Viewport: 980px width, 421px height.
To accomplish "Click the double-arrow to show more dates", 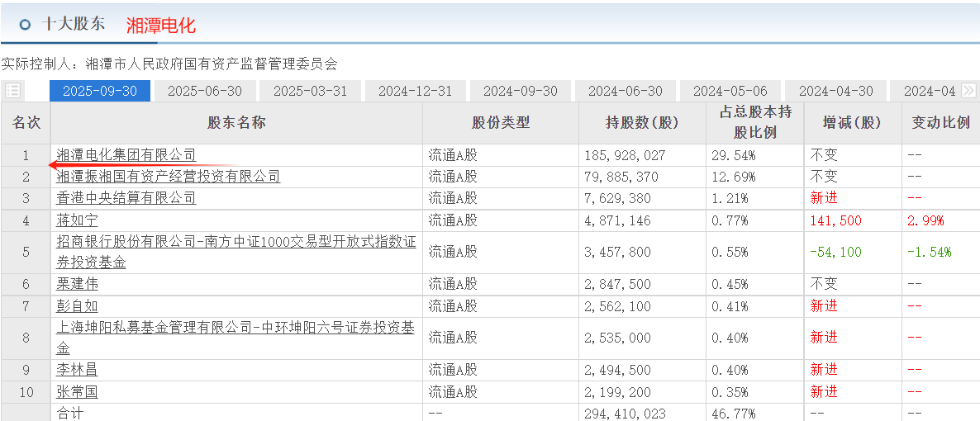I will click(x=968, y=91).
